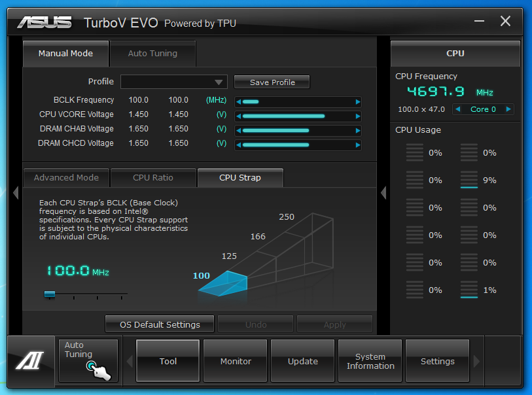The width and height of the screenshot is (532, 395).
Task: Select the 166 strap label
Action: [258, 236]
